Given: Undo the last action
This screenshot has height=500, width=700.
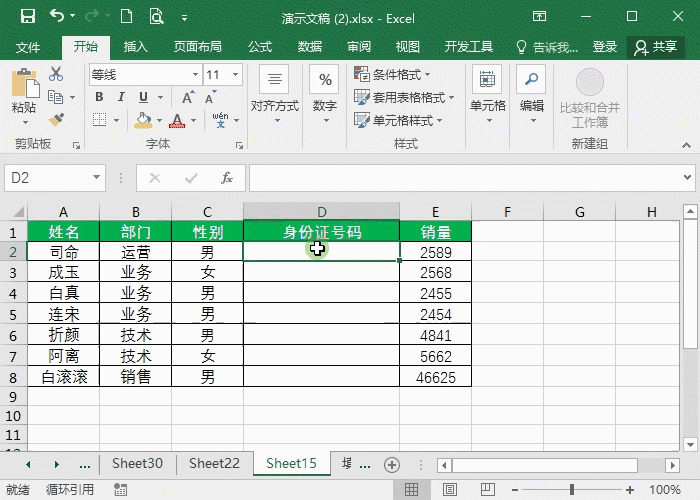Looking at the screenshot, I should (x=57, y=17).
